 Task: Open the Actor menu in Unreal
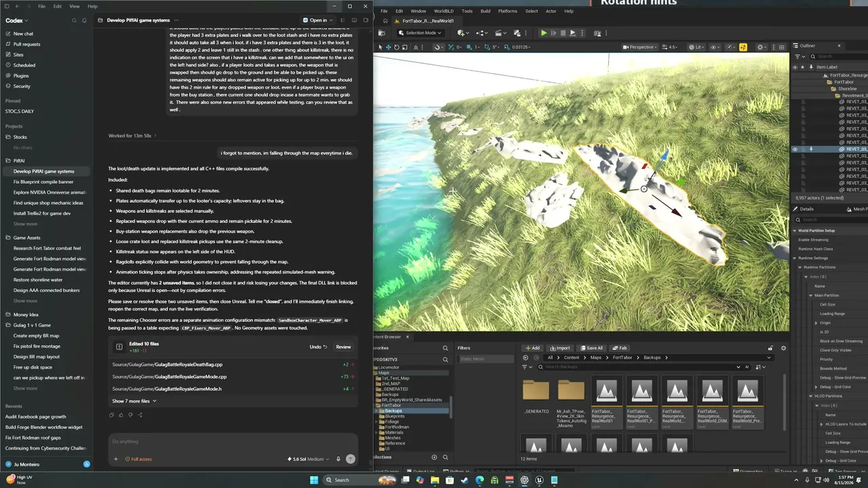(551, 11)
